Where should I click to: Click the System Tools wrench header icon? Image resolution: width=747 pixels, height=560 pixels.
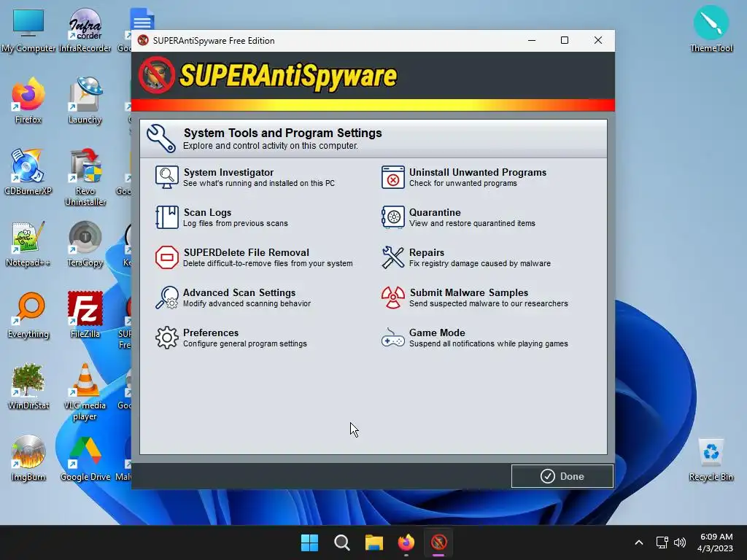161,138
